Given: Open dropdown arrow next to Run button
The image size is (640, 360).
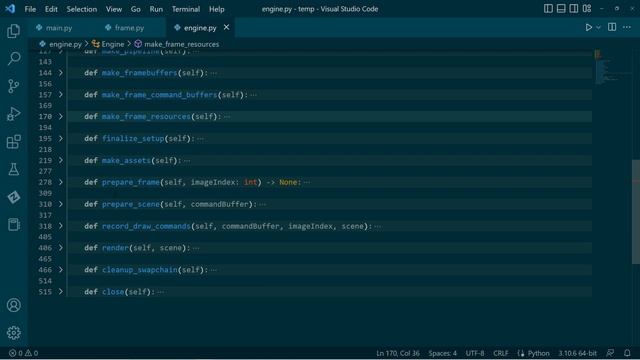Looking at the screenshot, I should (x=598, y=27).
